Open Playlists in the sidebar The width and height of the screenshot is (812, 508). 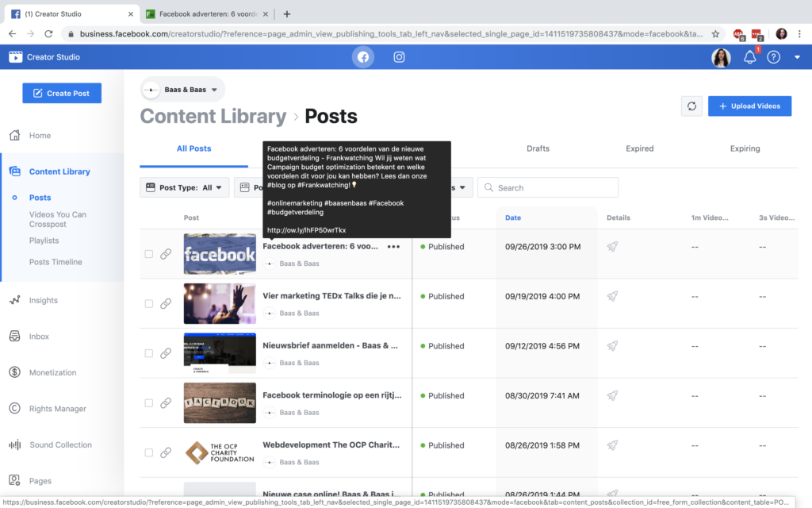(44, 241)
